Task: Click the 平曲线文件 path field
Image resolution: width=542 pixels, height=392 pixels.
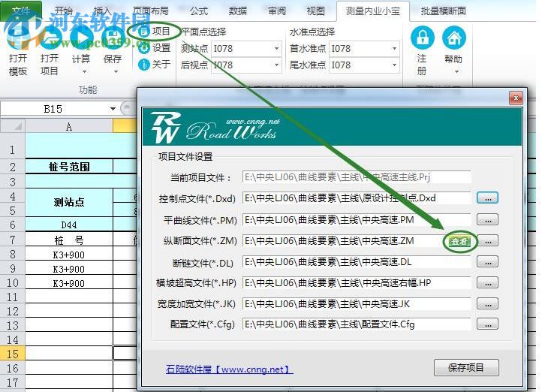Action: (357, 219)
